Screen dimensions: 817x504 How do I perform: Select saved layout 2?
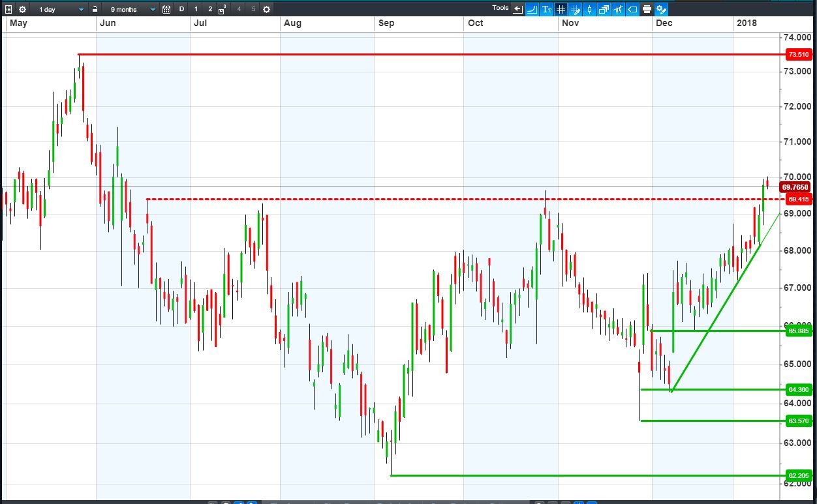click(210, 9)
